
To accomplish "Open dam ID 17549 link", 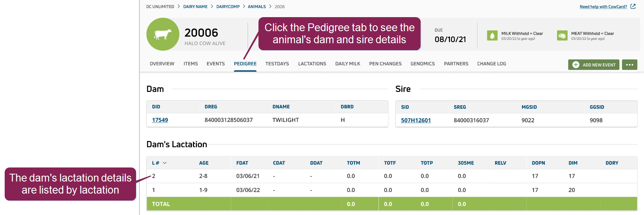I will click(x=160, y=120).
